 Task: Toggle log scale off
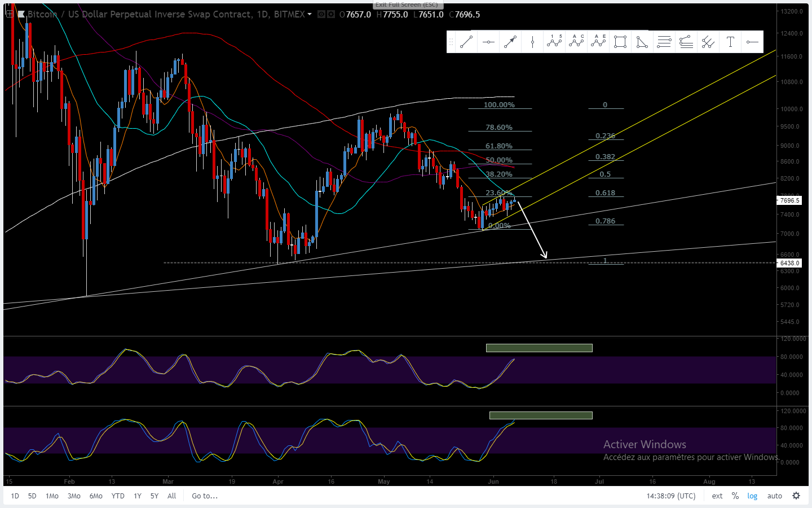(752, 496)
